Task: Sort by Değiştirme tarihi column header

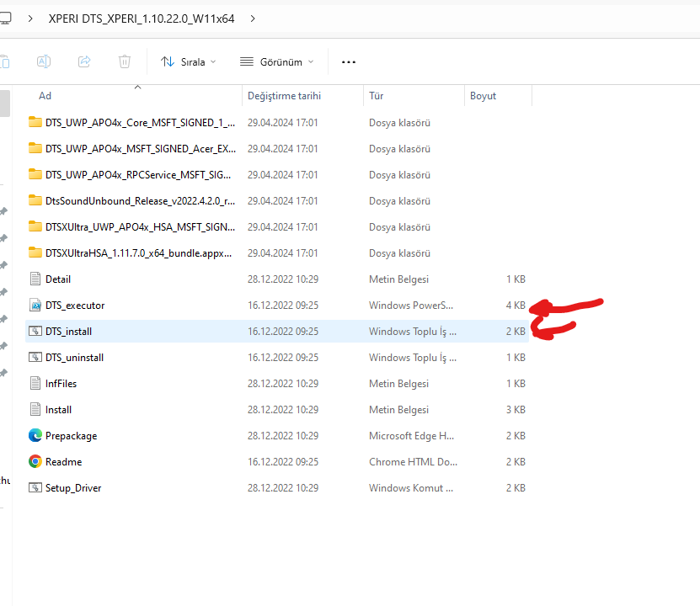Action: pos(284,96)
